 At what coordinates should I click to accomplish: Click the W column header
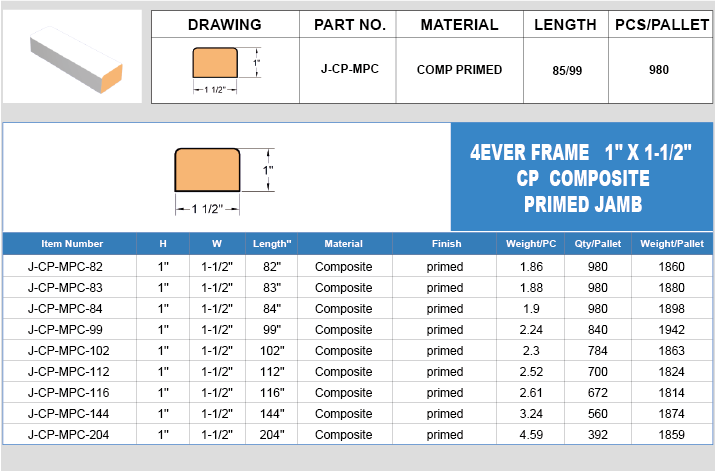coord(217,244)
